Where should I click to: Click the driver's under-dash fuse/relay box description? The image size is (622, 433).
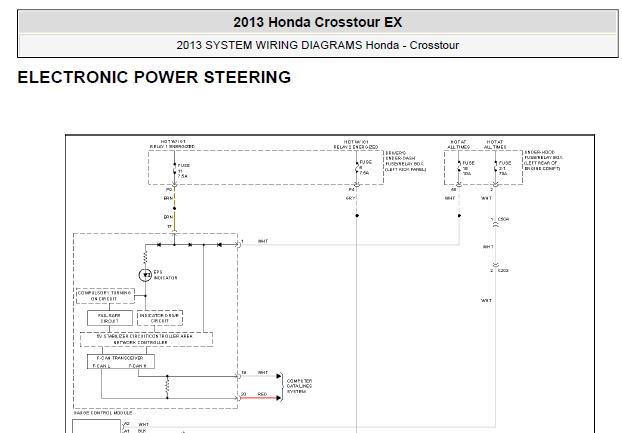click(405, 161)
